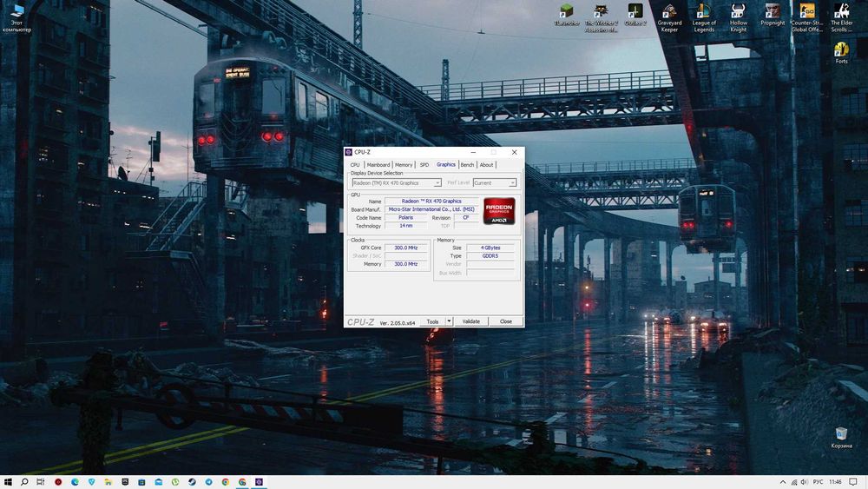Switch to the Mainboard tab
868x489 pixels.
[378, 164]
